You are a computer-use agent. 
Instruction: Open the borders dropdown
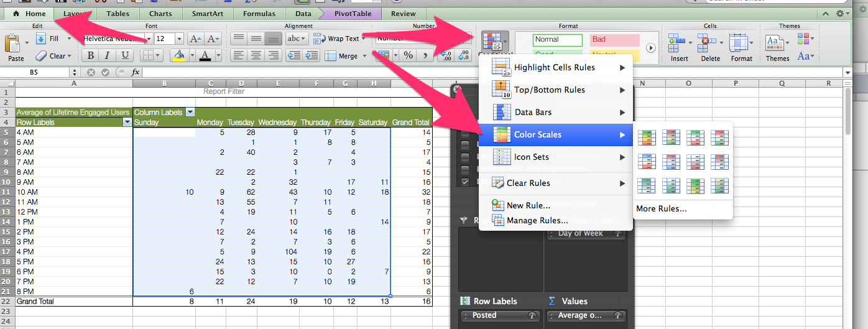point(158,55)
